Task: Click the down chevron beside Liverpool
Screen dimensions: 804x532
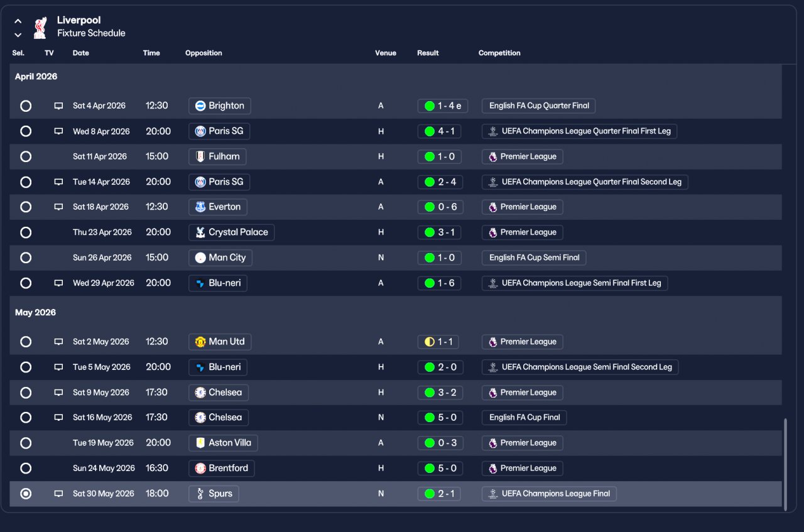Action: (x=18, y=35)
